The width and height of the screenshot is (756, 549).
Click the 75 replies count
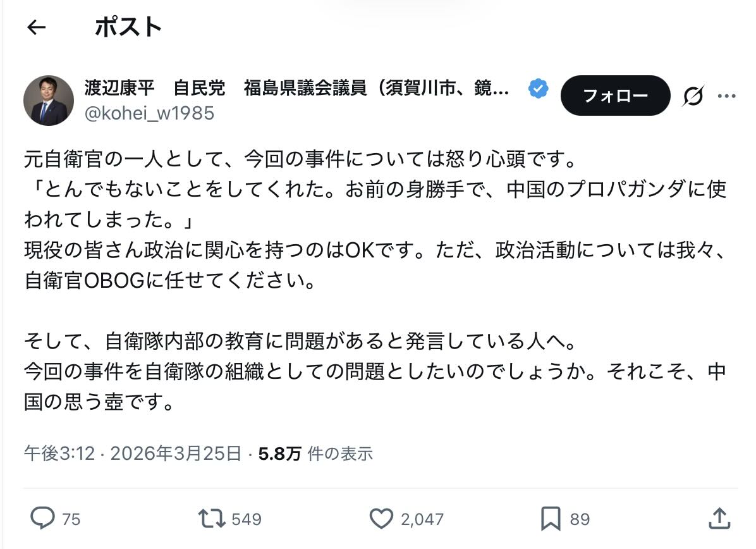click(71, 519)
